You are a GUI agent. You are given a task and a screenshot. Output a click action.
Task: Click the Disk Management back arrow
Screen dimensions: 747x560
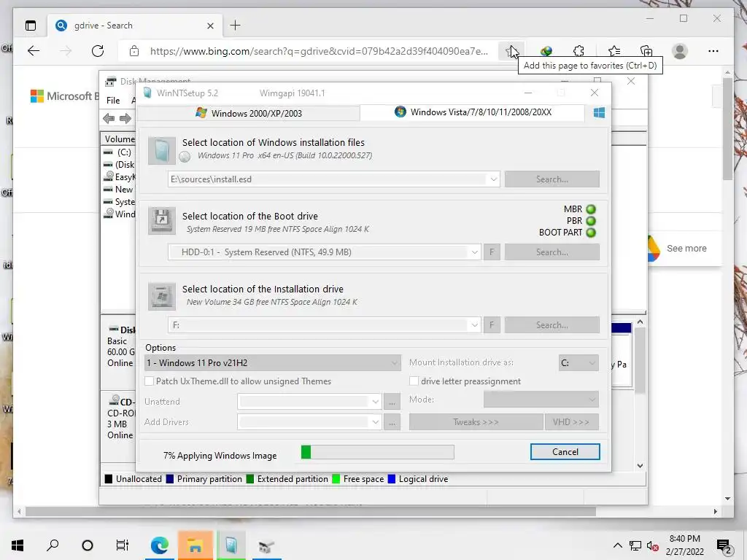(109, 119)
